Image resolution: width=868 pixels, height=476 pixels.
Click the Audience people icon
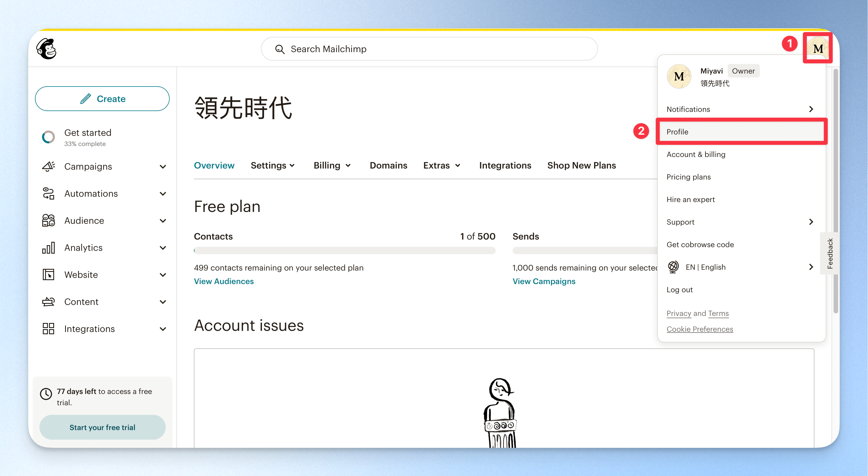tap(48, 220)
